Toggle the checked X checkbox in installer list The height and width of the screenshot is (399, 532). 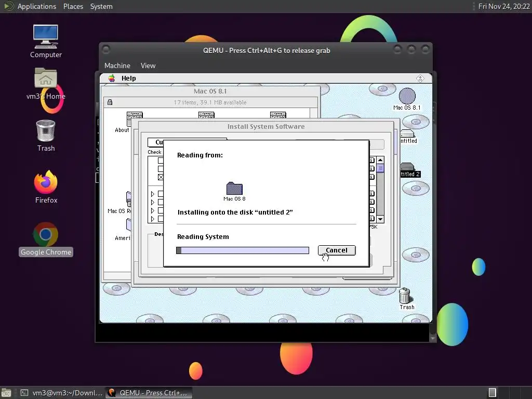click(161, 177)
